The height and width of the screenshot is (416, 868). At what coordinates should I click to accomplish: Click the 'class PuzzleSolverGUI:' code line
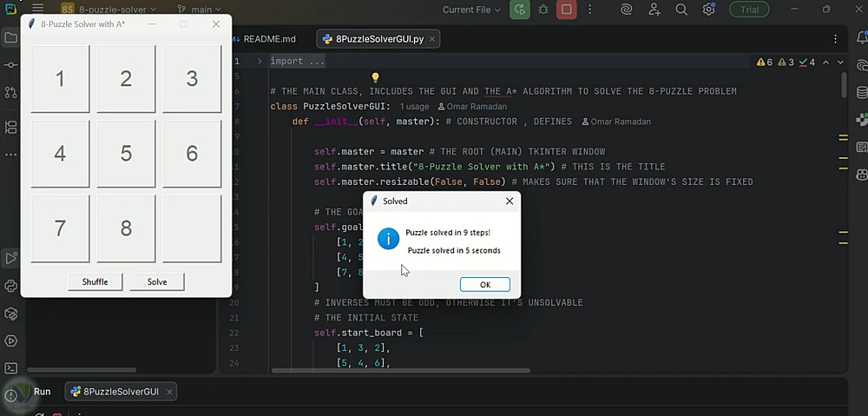pos(331,106)
